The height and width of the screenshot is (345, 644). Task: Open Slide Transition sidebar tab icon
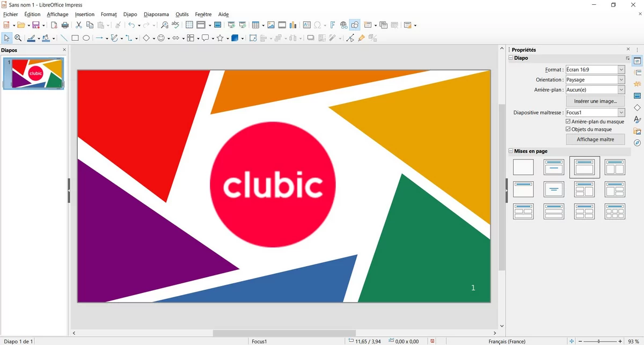pos(637,72)
